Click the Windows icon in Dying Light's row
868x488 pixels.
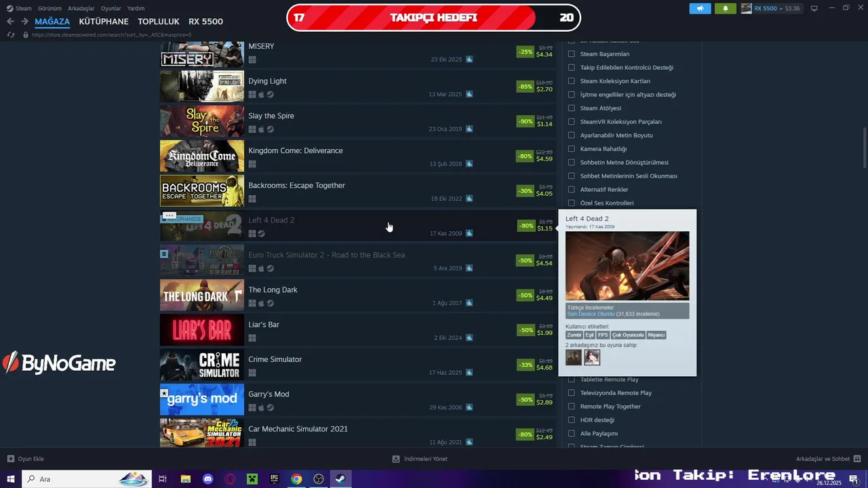pyautogui.click(x=252, y=94)
